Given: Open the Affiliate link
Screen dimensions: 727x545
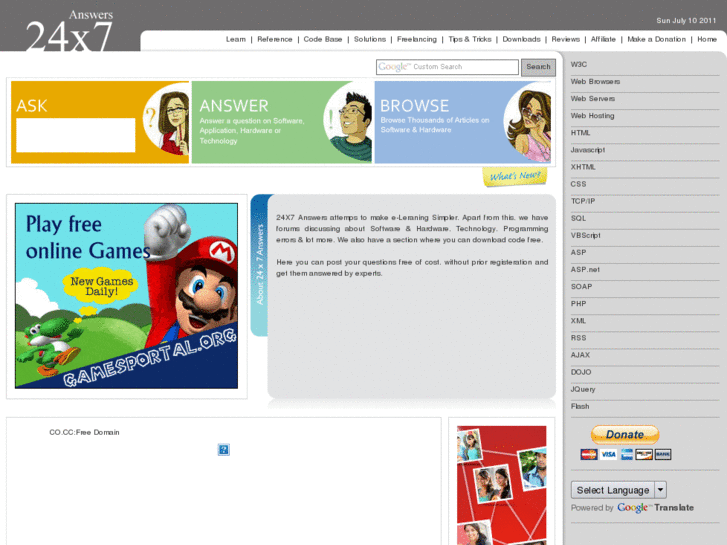Looking at the screenshot, I should [603, 39].
